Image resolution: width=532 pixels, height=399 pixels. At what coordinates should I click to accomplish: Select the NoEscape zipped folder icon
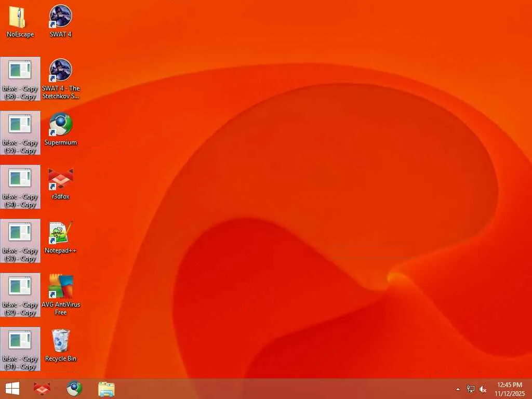(x=20, y=21)
